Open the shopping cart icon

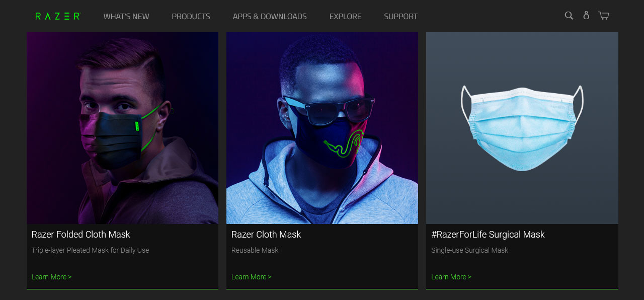click(x=604, y=16)
